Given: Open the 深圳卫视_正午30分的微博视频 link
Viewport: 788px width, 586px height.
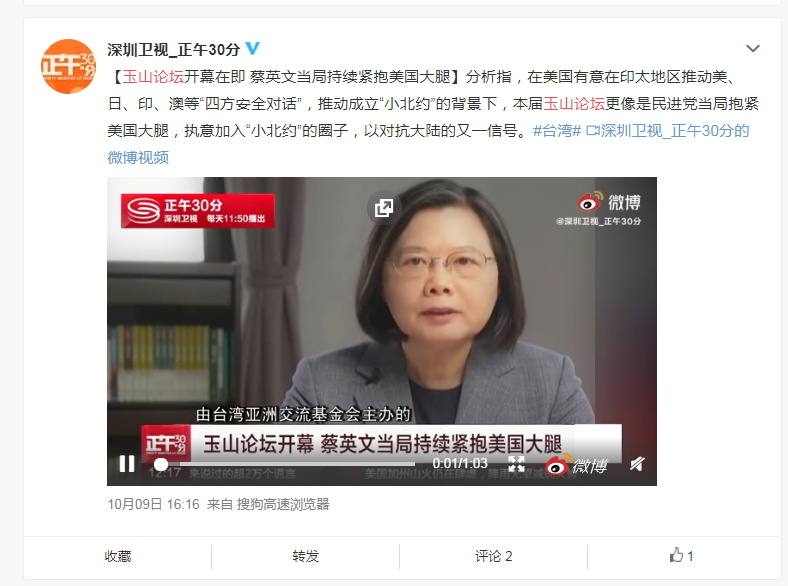Looking at the screenshot, I should [428, 144].
